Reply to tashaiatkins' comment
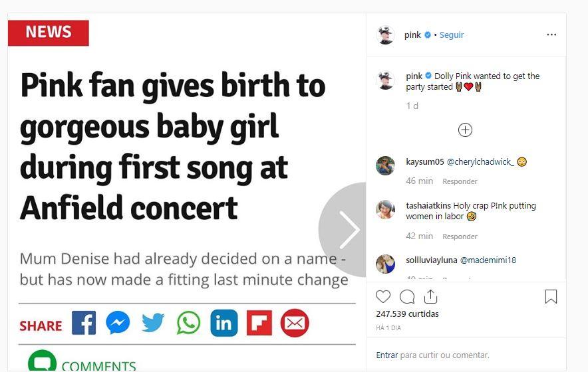The height and width of the screenshot is (372, 588). point(460,236)
